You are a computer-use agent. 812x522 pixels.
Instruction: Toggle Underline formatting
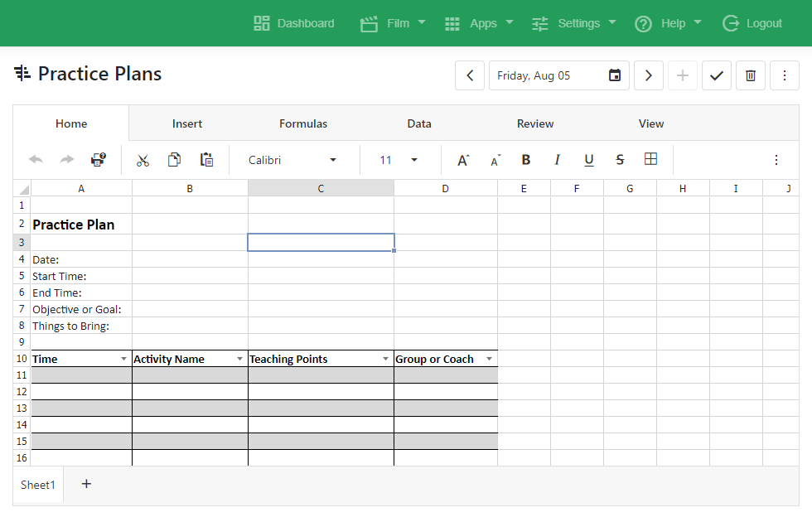click(x=588, y=160)
